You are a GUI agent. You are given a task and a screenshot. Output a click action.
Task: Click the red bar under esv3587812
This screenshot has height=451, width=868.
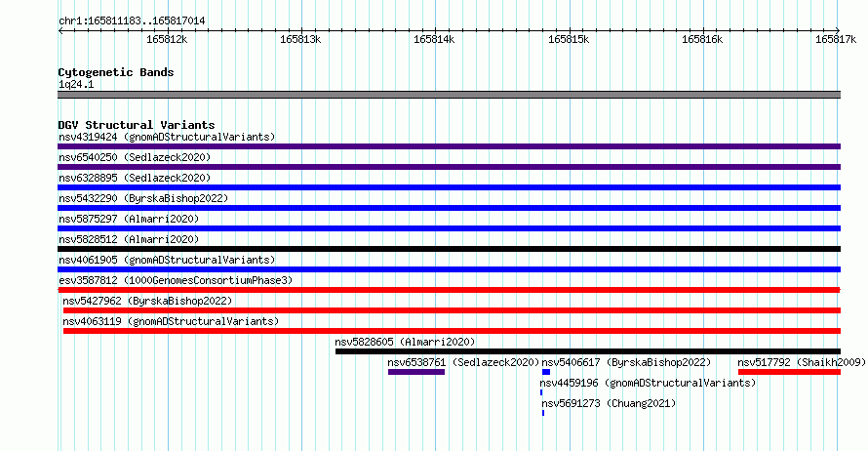click(449, 290)
